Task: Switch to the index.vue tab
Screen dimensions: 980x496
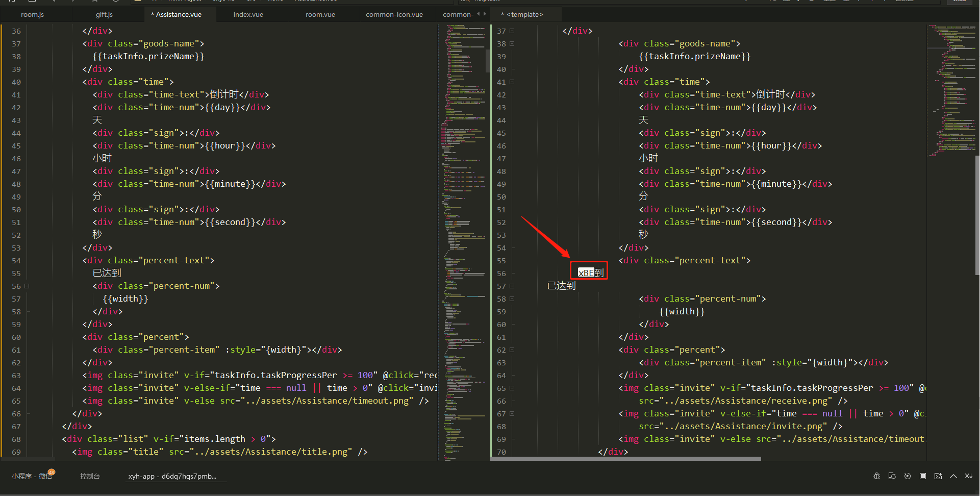Action: (248, 14)
